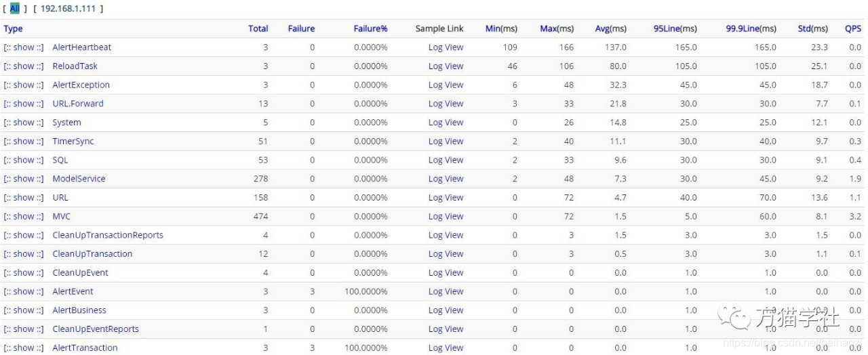Open the TimerSync type link
Image resolution: width=868 pixels, height=355 pixels.
click(73, 142)
